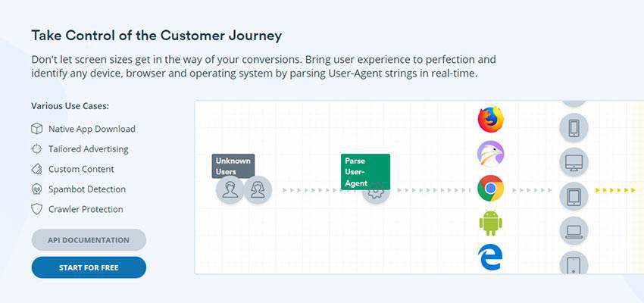
Task: Click the Unknown Users people icon
Action: pyautogui.click(x=243, y=189)
